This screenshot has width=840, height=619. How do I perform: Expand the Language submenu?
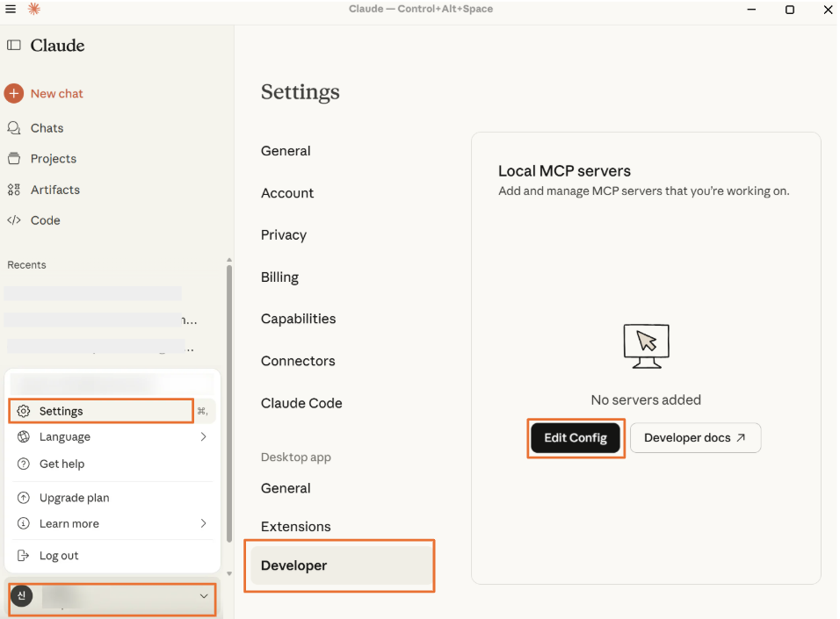click(203, 436)
